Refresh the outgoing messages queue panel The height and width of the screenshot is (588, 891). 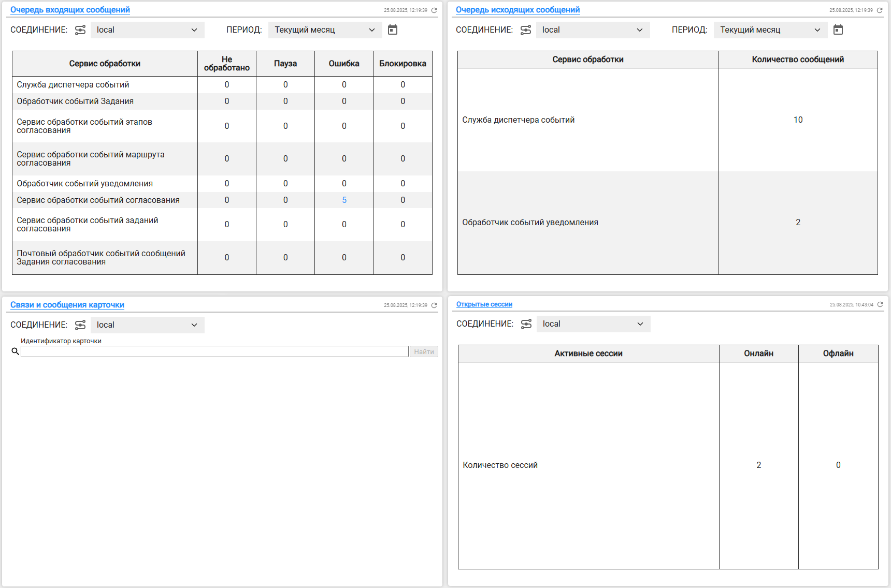pyautogui.click(x=880, y=10)
